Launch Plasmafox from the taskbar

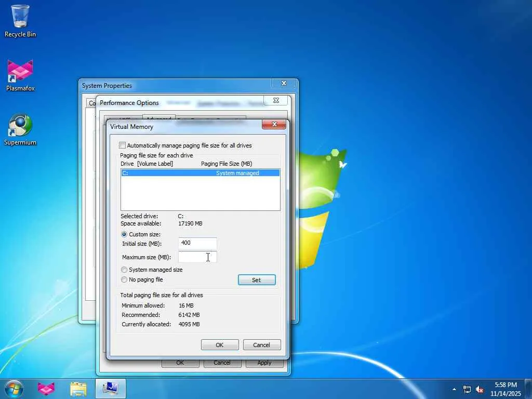coord(46,389)
